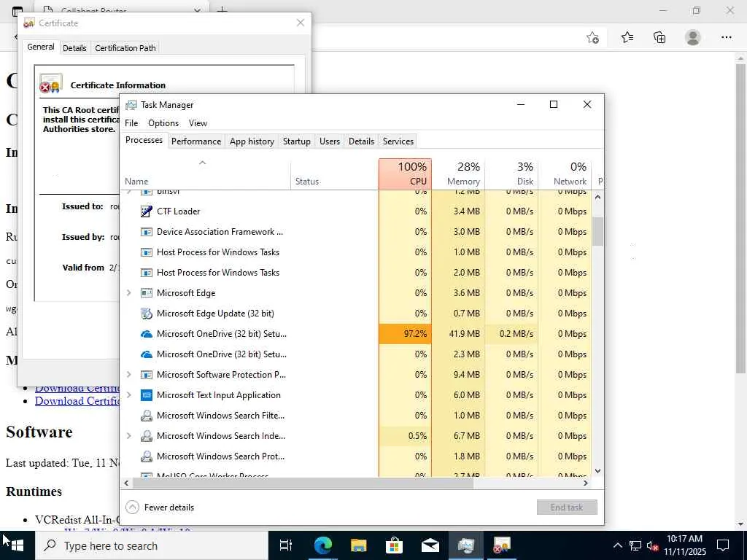Screen dimensions: 747x560
Task: Open the View menu in Task Manager
Action: pos(198,123)
